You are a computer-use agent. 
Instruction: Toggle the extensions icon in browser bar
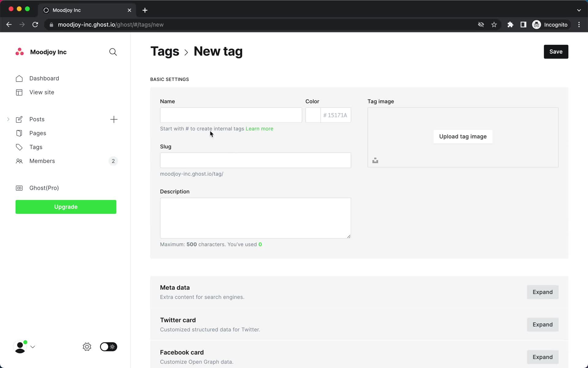point(511,25)
